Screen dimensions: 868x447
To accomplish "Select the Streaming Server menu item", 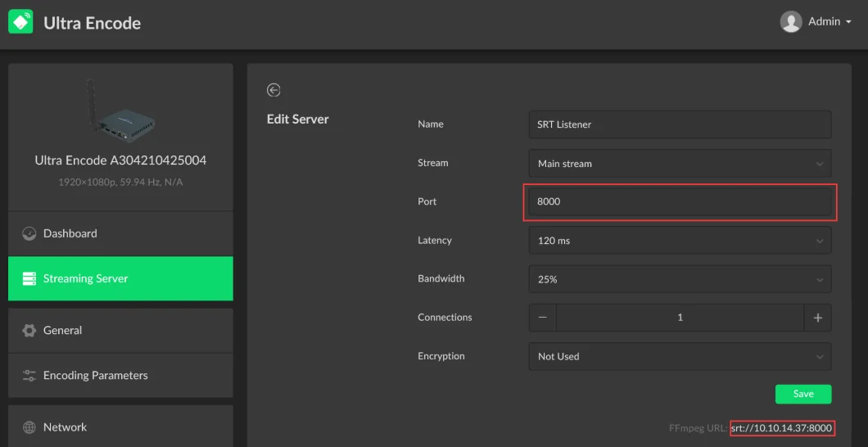I will (120, 278).
